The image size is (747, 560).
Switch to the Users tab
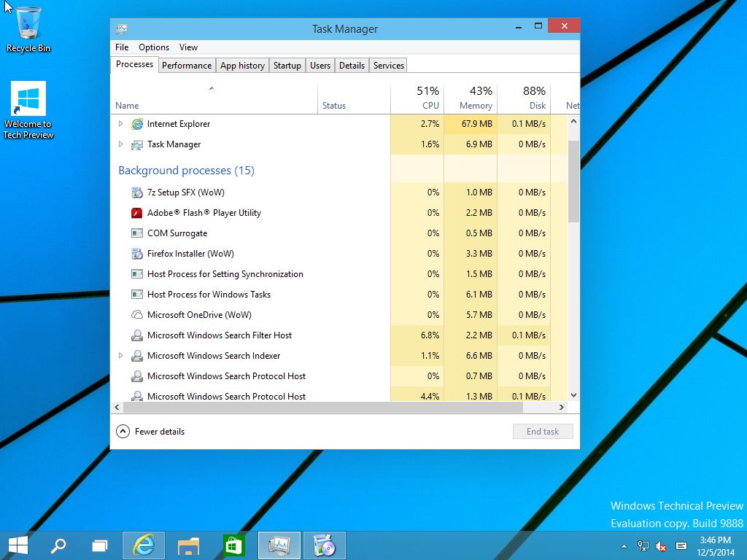320,65
